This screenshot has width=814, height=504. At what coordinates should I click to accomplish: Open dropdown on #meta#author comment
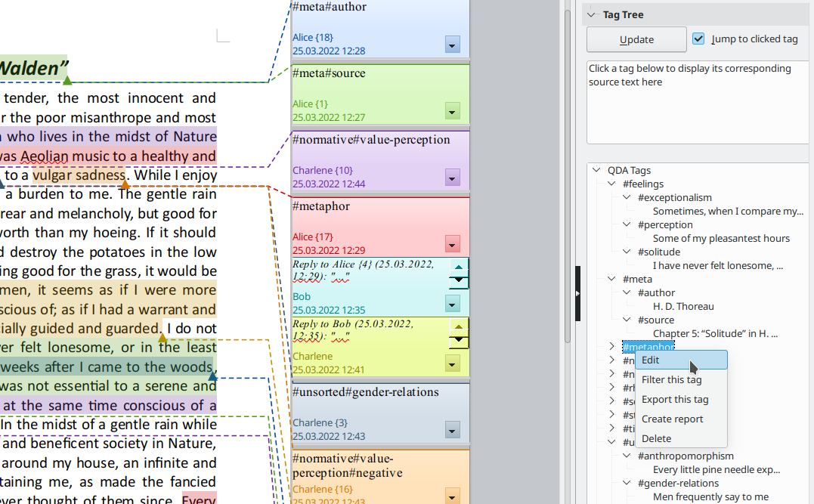452,45
